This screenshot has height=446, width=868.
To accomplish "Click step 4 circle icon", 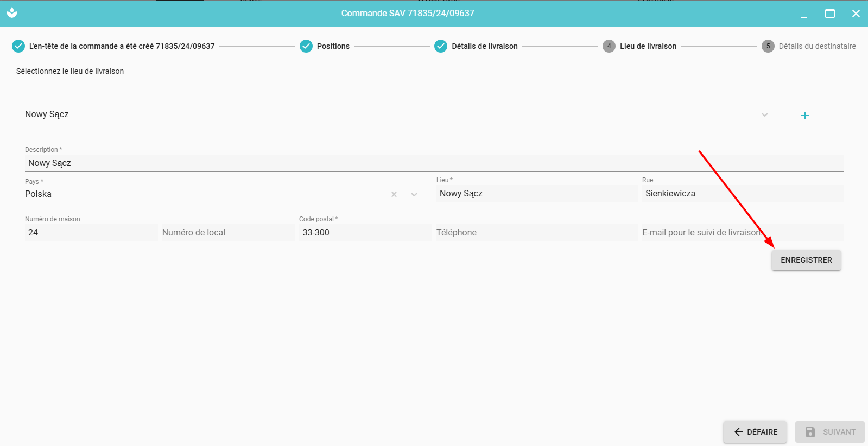I will [609, 46].
